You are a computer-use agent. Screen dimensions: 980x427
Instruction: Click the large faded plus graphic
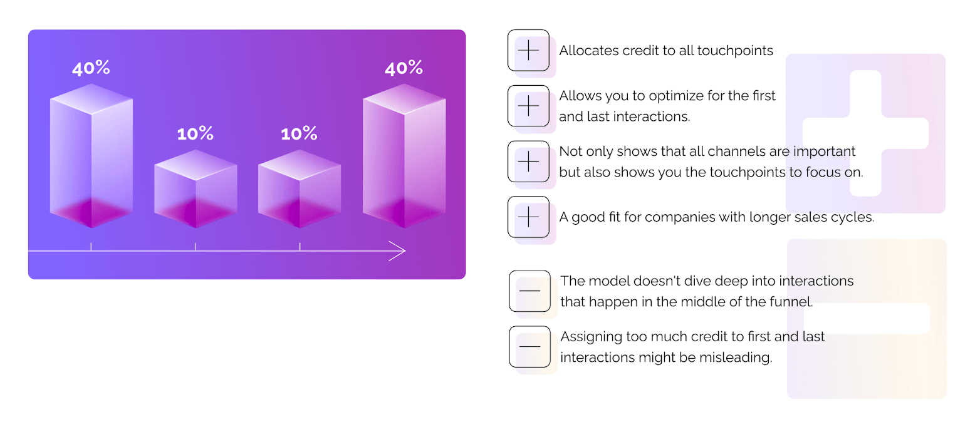coord(865,133)
